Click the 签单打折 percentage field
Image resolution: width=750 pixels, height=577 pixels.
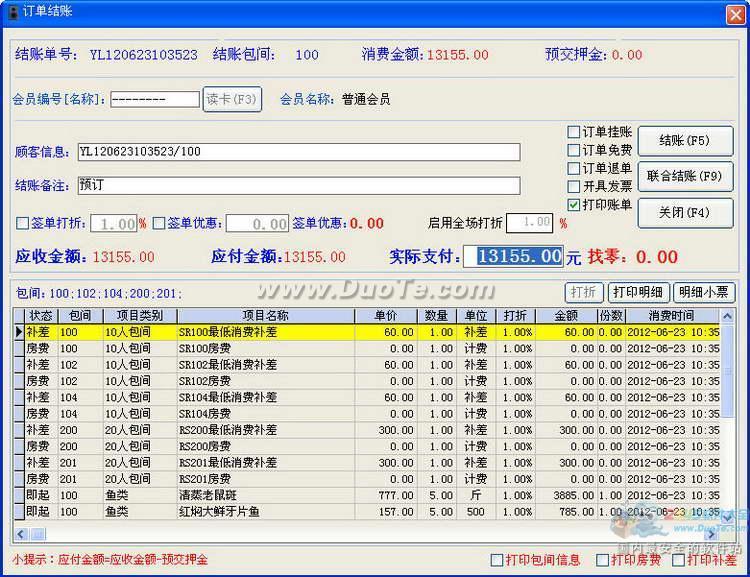(113, 223)
